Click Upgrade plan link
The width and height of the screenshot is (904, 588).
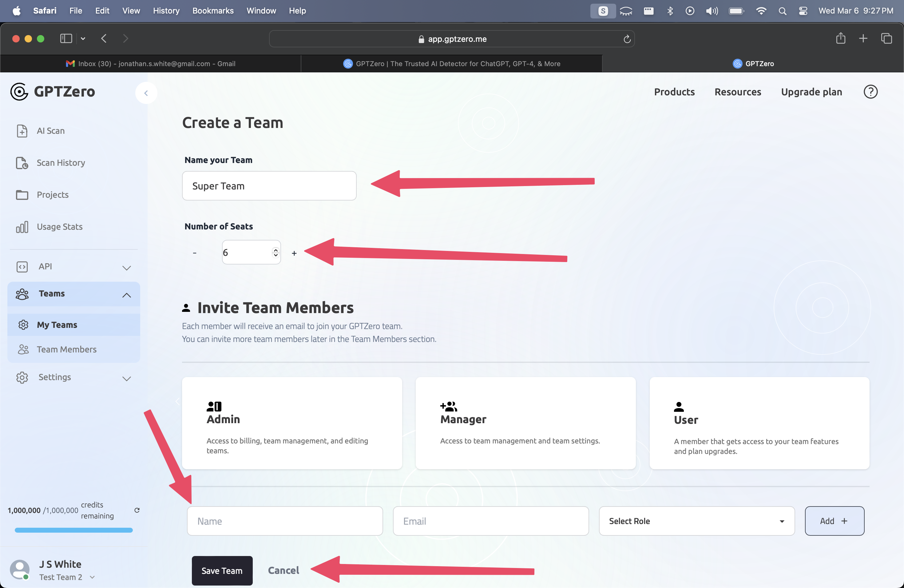pyautogui.click(x=811, y=92)
